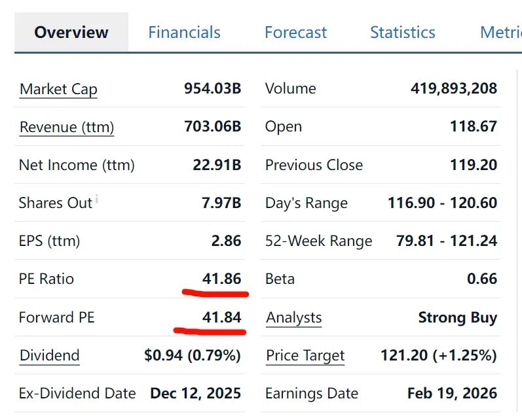
Task: Open the partially visible Metrics tab
Action: click(x=501, y=32)
